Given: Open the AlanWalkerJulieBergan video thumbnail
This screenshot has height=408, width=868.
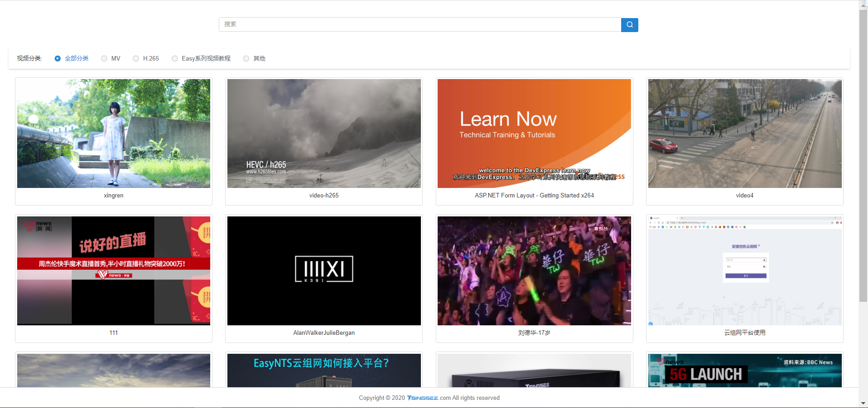Looking at the screenshot, I should [x=324, y=271].
